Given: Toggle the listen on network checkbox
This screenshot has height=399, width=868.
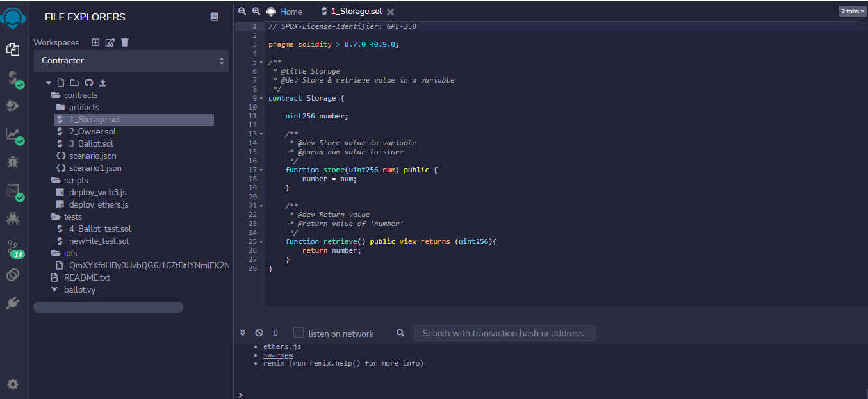Looking at the screenshot, I should pyautogui.click(x=299, y=332).
